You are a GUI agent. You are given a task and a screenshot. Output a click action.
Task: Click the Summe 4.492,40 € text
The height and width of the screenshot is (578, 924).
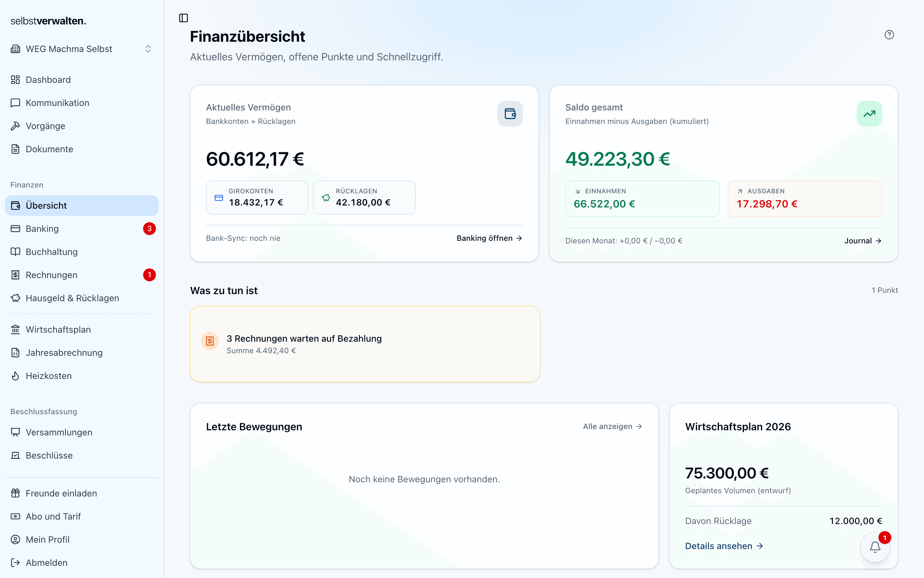(261, 351)
